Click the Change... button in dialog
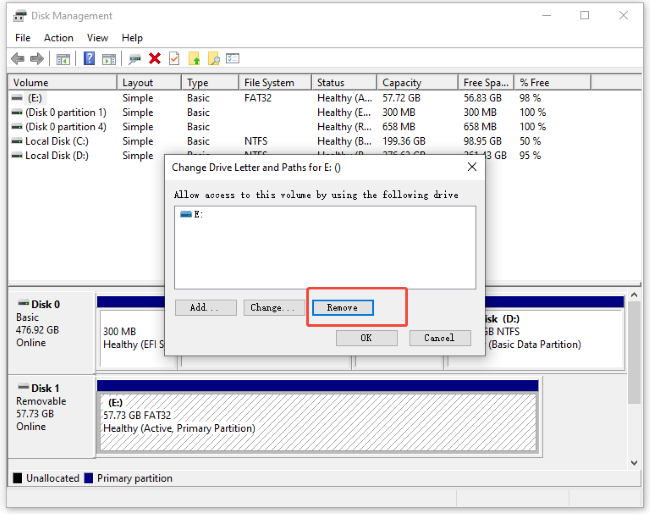The image size is (650, 514). click(x=274, y=308)
